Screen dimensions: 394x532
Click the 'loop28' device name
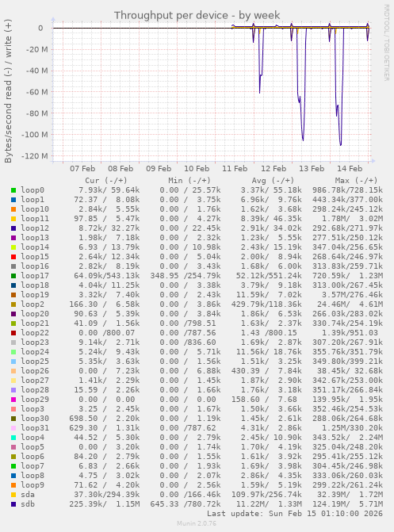click(x=35, y=390)
